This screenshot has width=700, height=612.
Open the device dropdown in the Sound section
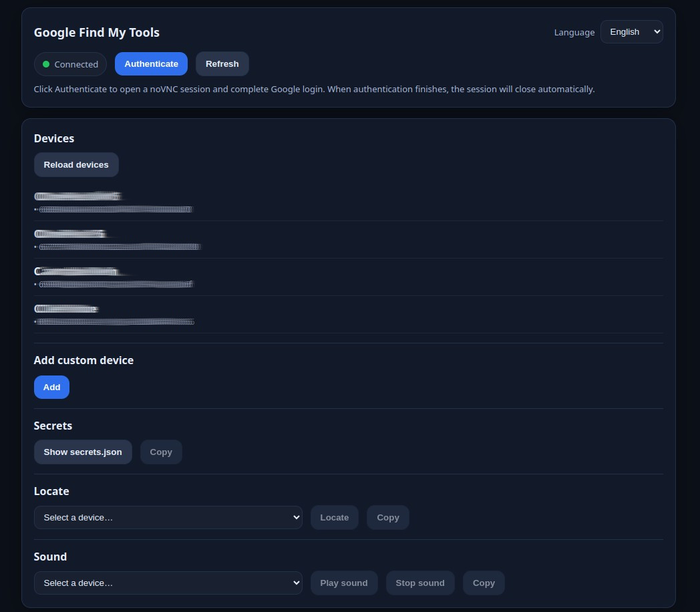(168, 583)
